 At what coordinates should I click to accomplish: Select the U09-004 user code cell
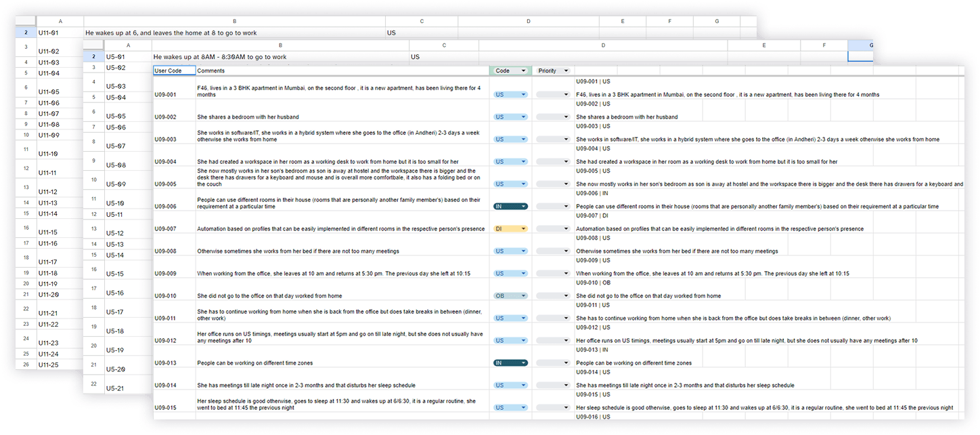pos(175,155)
